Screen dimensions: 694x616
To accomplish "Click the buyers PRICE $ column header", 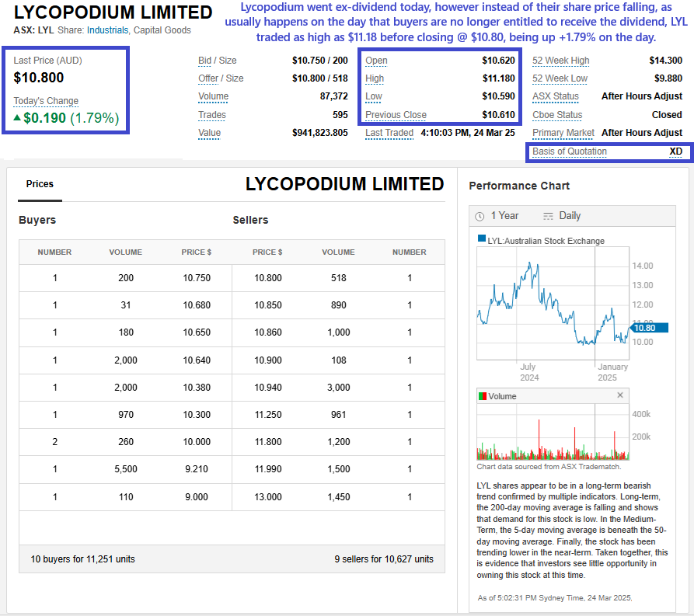I will pyautogui.click(x=196, y=252).
